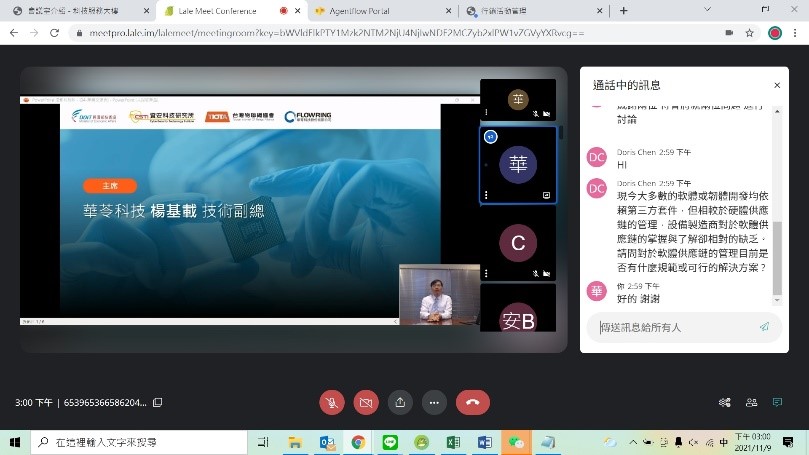Screen dimensions: 809x455
Task: Open WeChat from the taskbar
Action: [516, 442]
